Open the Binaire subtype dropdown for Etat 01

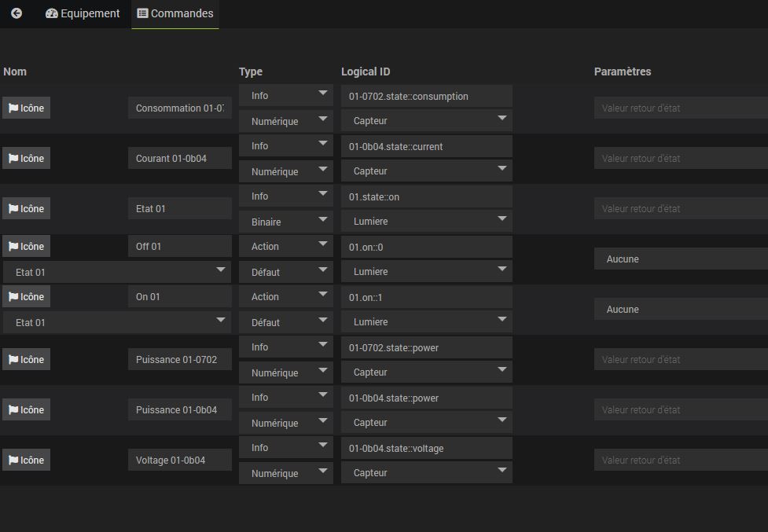(286, 222)
